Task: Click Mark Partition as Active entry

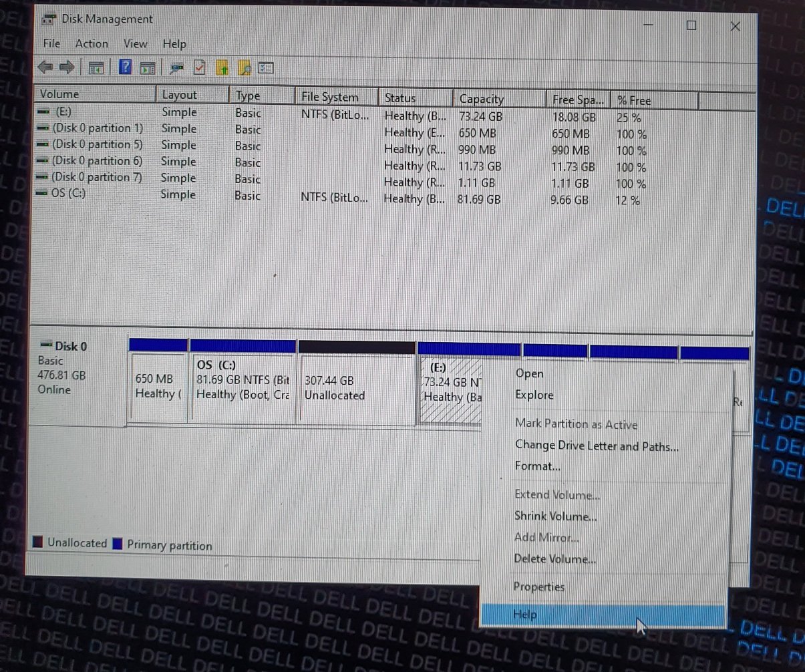Action: tap(576, 424)
